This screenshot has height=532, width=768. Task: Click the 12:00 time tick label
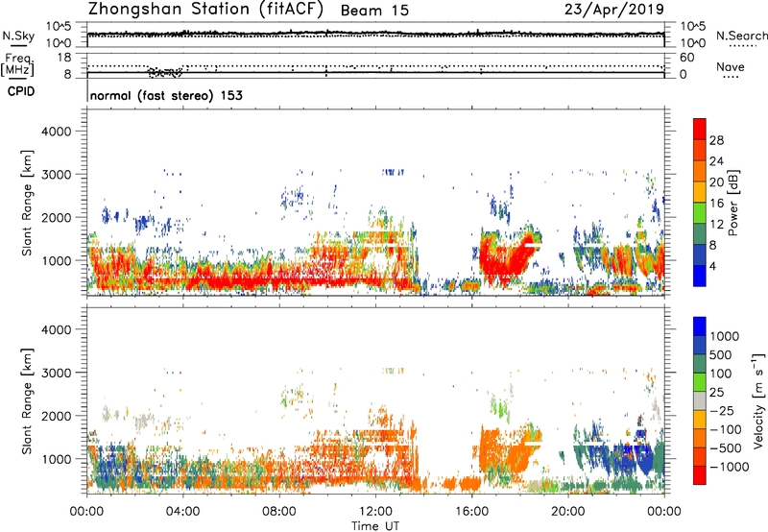click(375, 512)
